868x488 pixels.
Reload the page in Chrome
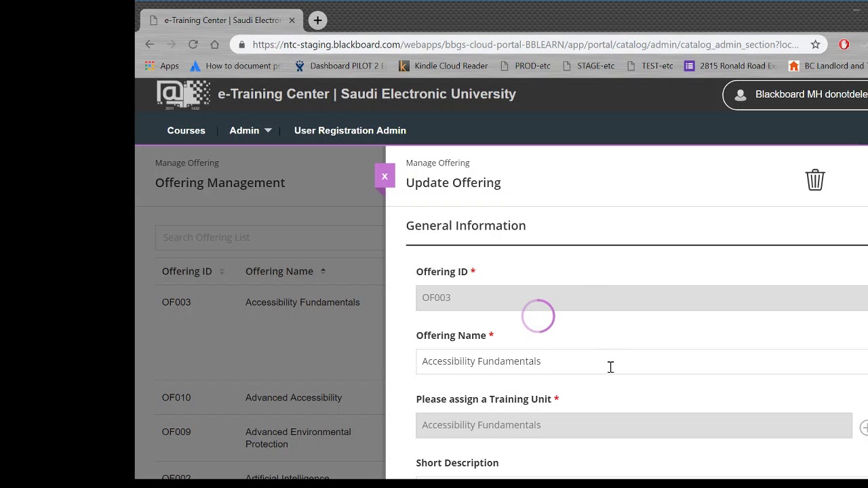click(193, 44)
